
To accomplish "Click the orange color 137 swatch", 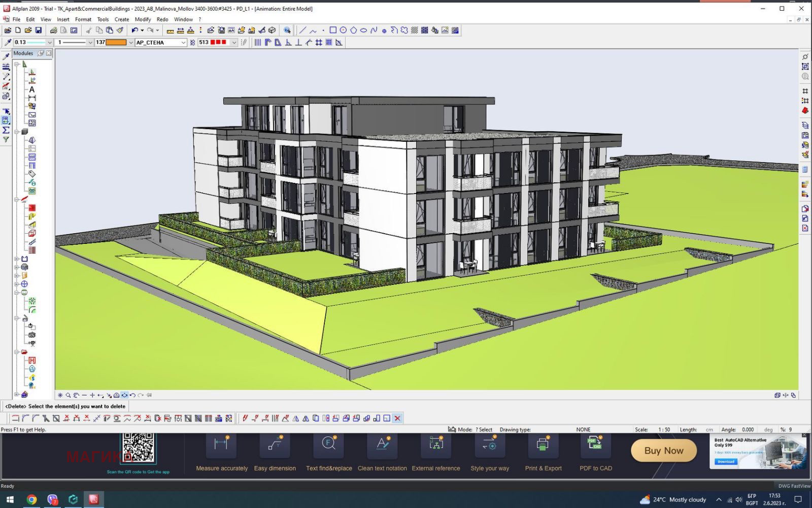I will pos(116,43).
